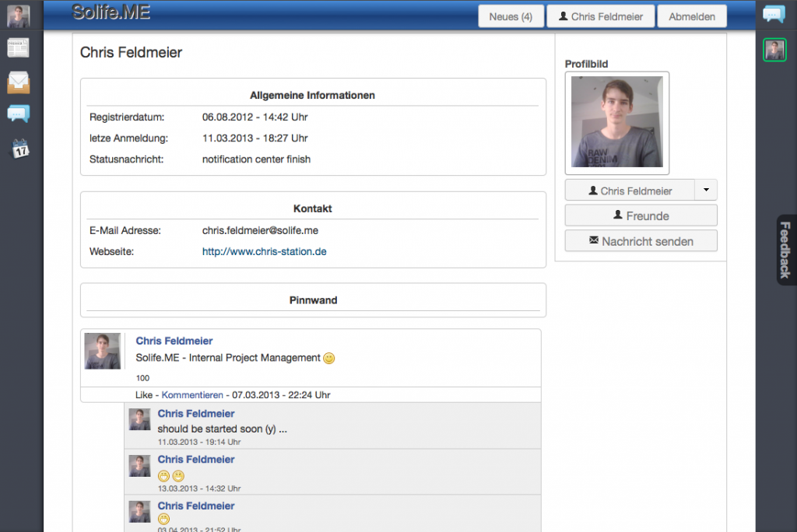Image resolution: width=797 pixels, height=532 pixels.
Task: Expand dropdown arrow next to Chris Feldmeier button
Action: 706,190
